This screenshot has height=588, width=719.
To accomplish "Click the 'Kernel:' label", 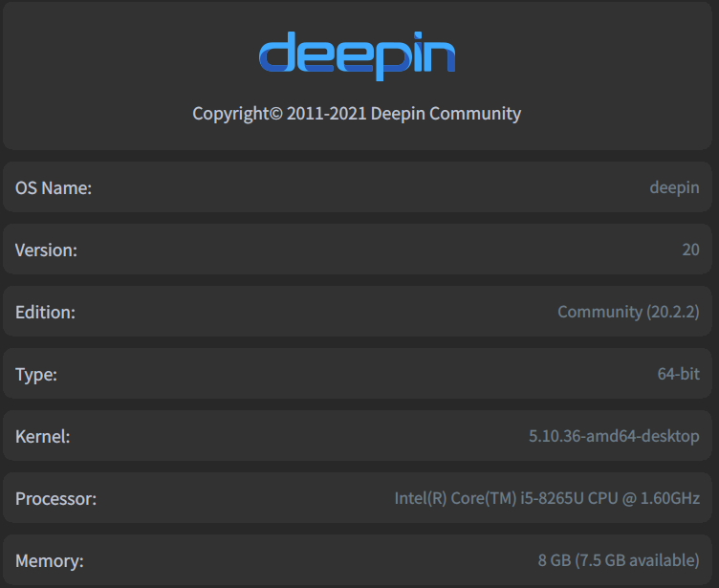I will (43, 437).
